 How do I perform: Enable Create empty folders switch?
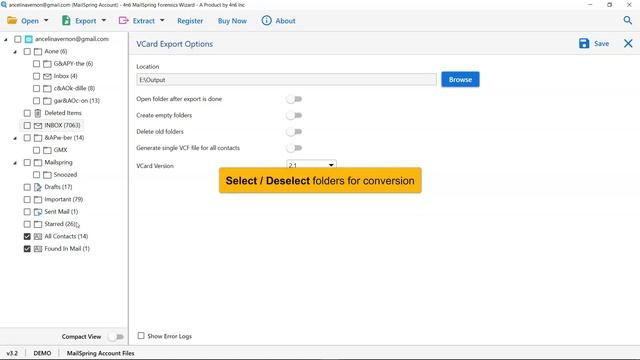pos(294,116)
